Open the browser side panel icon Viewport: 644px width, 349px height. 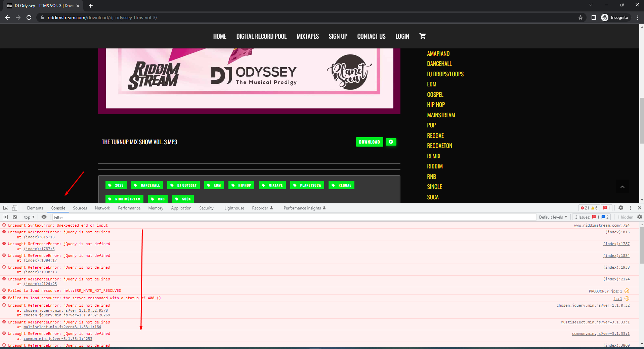(594, 17)
